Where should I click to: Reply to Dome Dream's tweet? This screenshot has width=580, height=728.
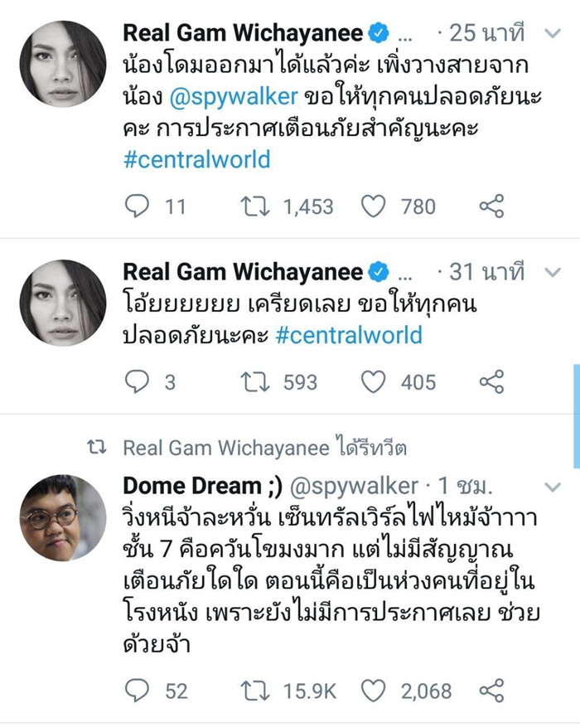[138, 691]
